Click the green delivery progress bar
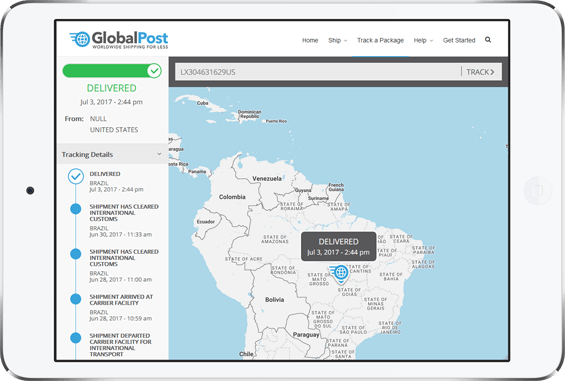The width and height of the screenshot is (565, 381). 112,71
